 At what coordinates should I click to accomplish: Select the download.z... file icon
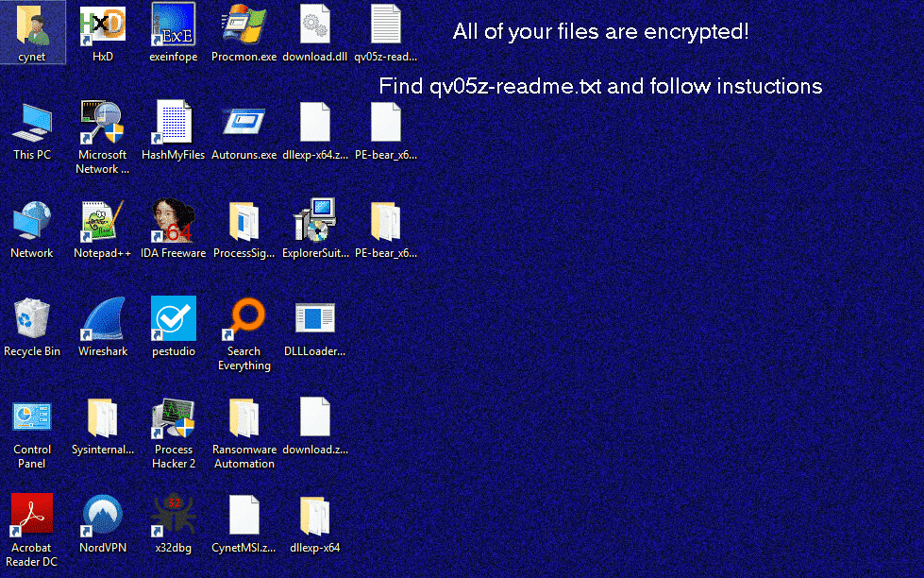click(x=314, y=417)
